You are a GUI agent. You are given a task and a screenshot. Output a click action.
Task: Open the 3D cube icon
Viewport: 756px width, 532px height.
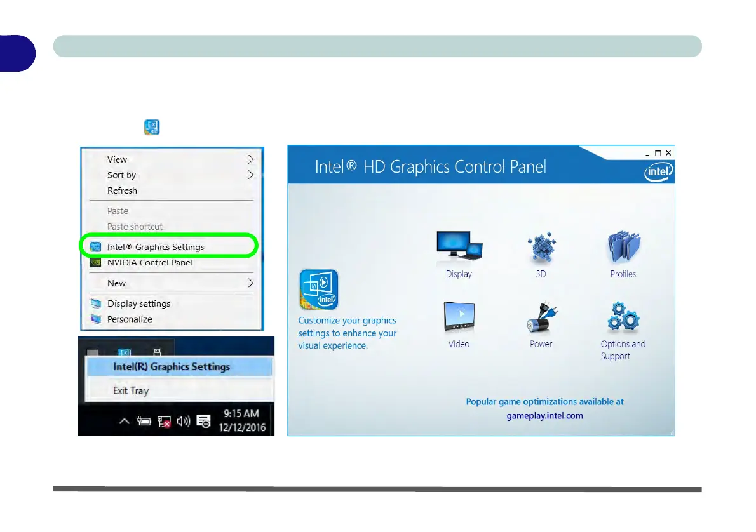[x=541, y=248]
